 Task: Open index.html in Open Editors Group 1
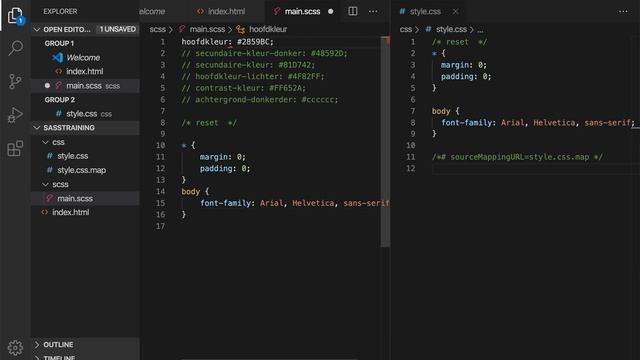coord(85,71)
